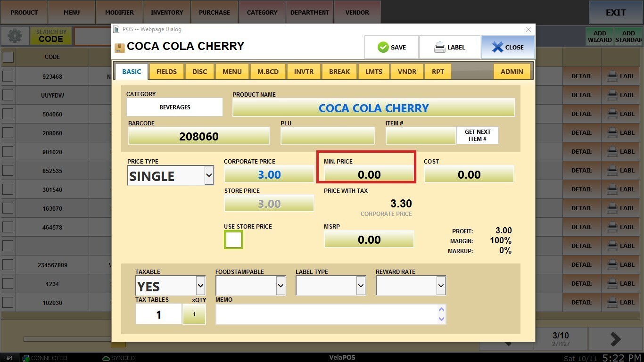The height and width of the screenshot is (362, 644).
Task: Click the SEARCH BY CODE button
Action: click(51, 36)
